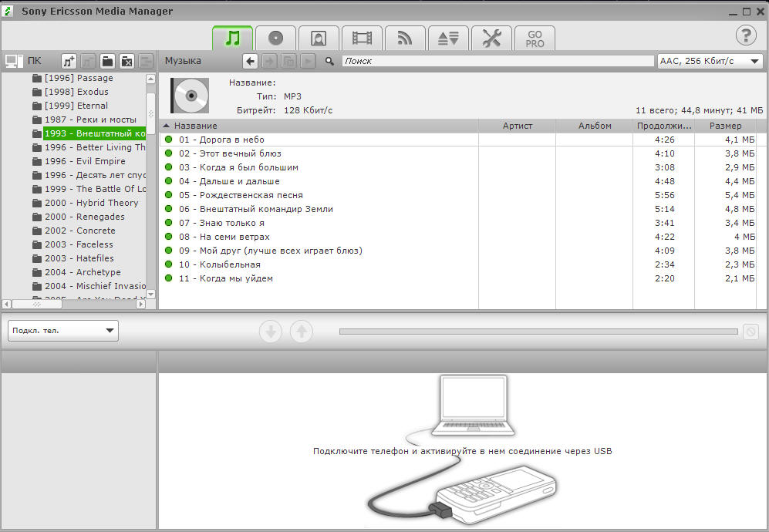Click the greyed forward arrow button

pyautogui.click(x=270, y=61)
